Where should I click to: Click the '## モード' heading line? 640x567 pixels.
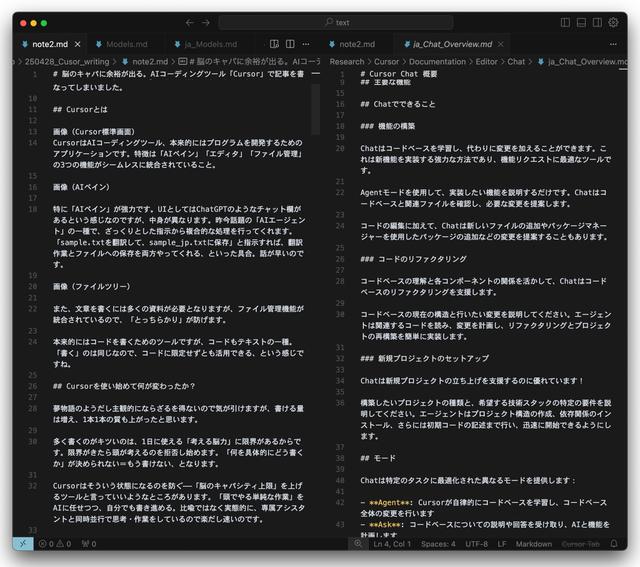point(378,458)
